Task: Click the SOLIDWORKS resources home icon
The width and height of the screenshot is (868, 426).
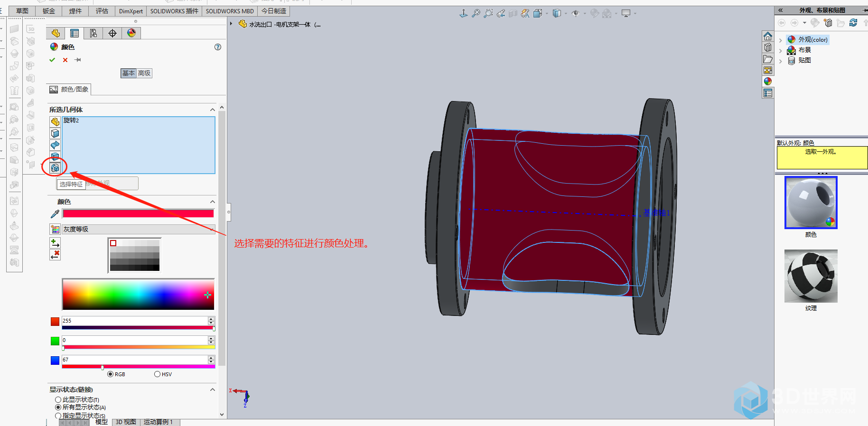Action: 768,36
